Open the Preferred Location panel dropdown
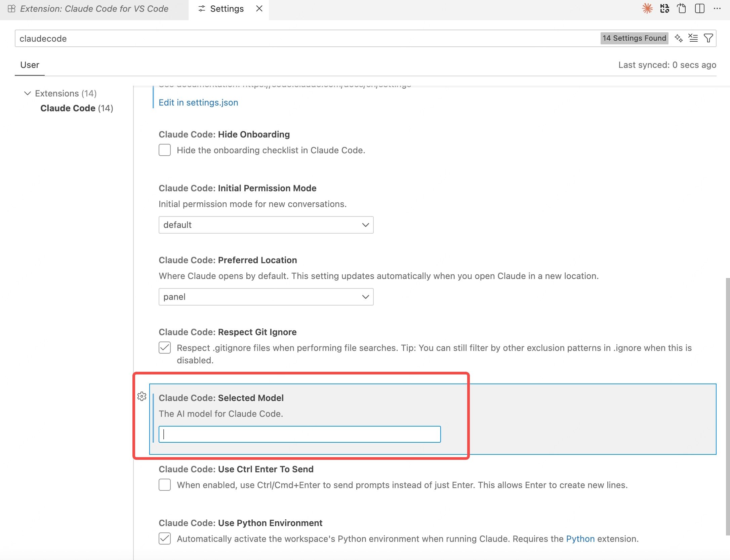The image size is (730, 560). coord(266,297)
